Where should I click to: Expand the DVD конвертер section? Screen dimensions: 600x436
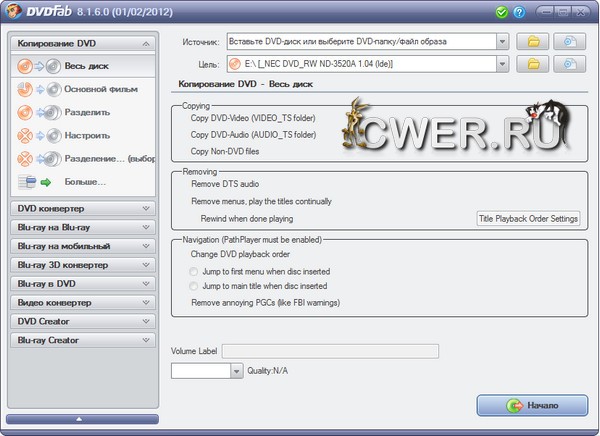pos(83,209)
